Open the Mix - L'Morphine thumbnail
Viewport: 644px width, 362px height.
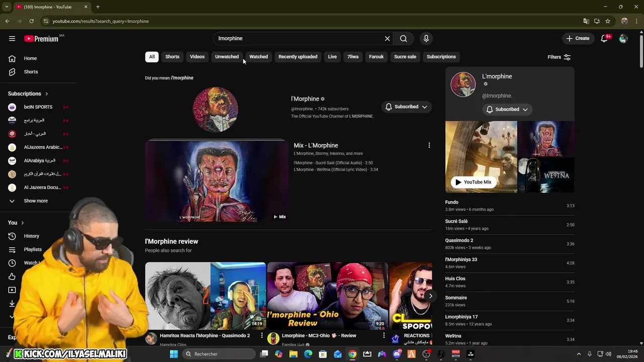[216, 181]
